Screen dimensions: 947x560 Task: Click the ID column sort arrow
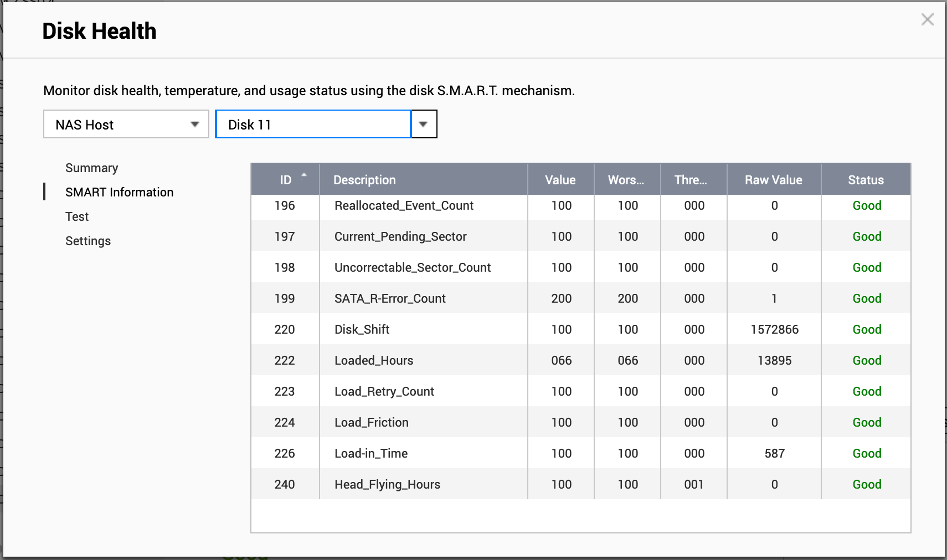(x=303, y=175)
